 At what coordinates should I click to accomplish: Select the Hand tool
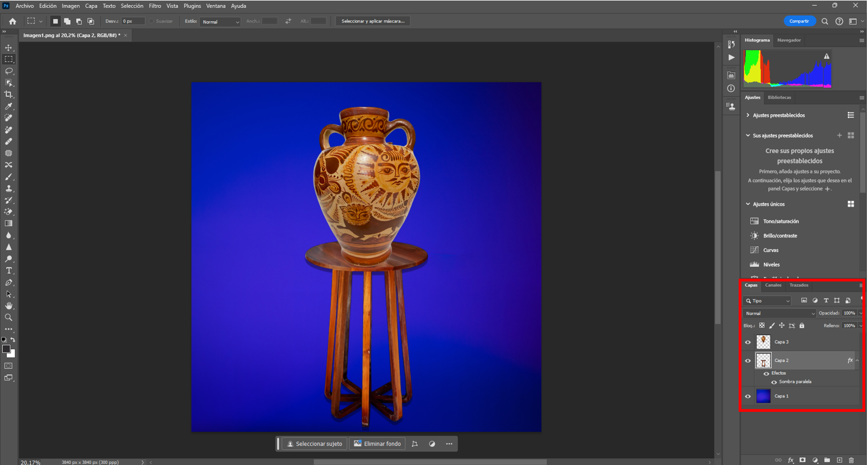8,306
